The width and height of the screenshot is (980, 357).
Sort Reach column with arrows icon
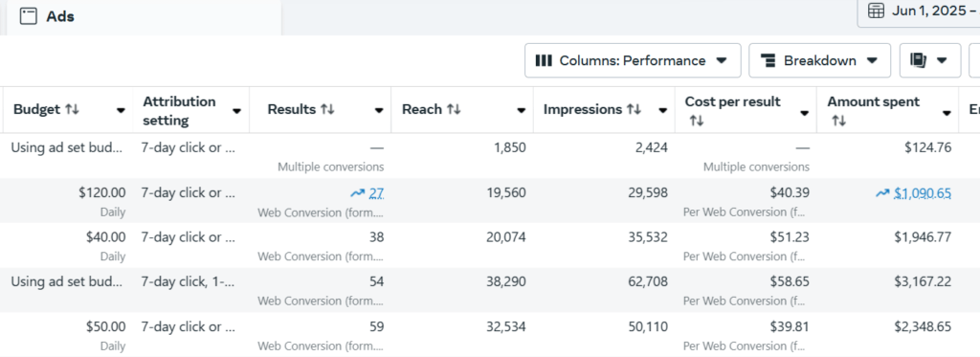point(454,109)
